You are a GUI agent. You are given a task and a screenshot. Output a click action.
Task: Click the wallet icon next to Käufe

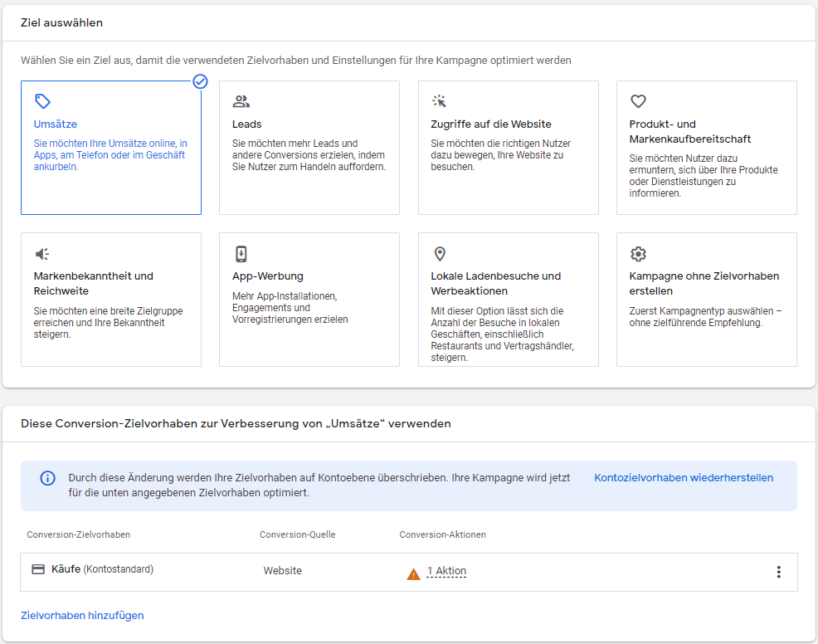37,569
